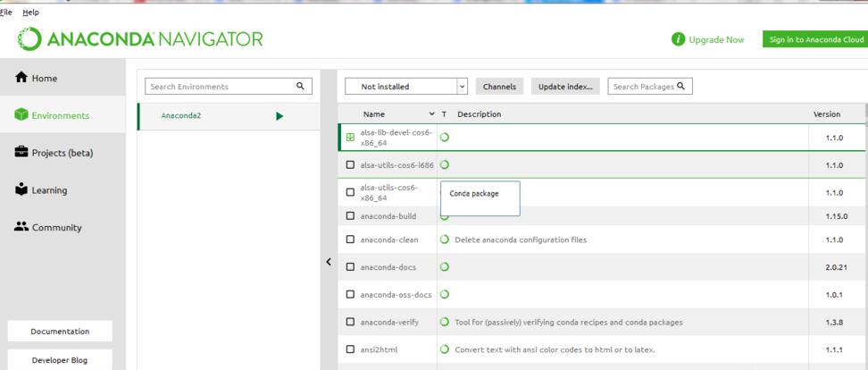Open Environments via its cube icon
Screen dimensions: 868x370
[x=21, y=115]
